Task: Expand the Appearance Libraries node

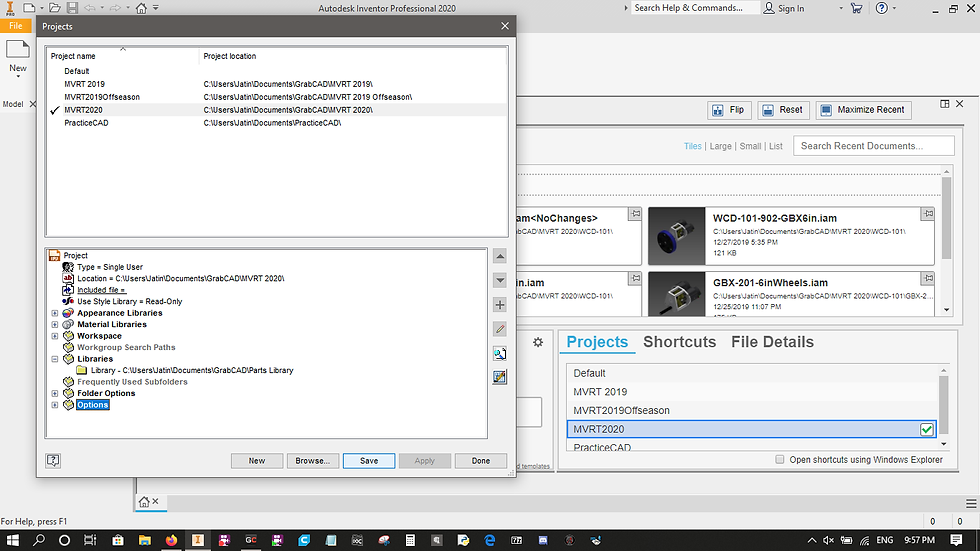Action: click(55, 313)
